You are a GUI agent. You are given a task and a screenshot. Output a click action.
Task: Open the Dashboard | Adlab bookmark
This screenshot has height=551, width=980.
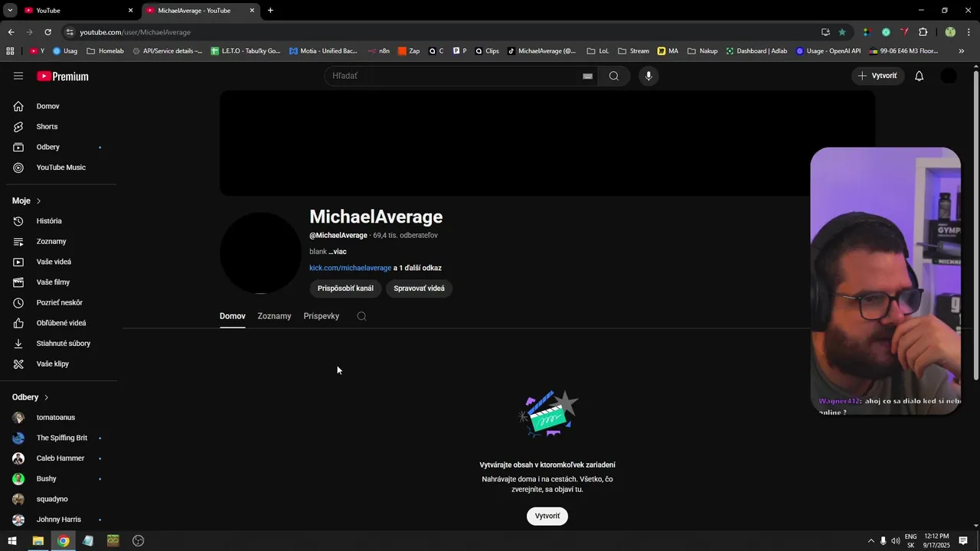pyautogui.click(x=756, y=51)
